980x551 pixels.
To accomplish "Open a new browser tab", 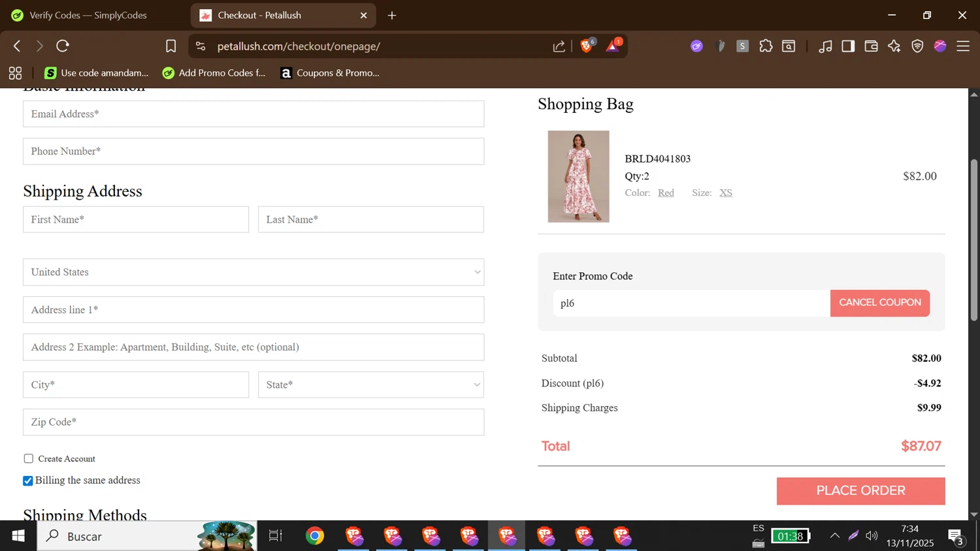I will click(392, 16).
